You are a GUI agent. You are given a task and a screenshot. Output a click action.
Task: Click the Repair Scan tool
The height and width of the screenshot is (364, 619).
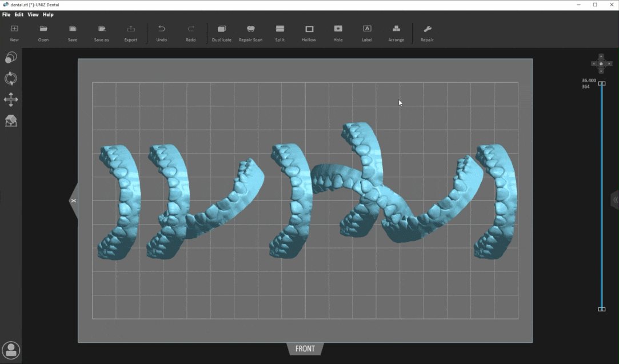click(x=250, y=33)
